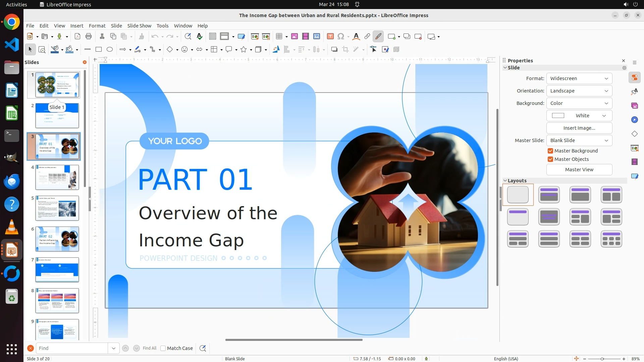Select the Rectangle drawing tool
This screenshot has width=644, height=362.
click(99, 50)
